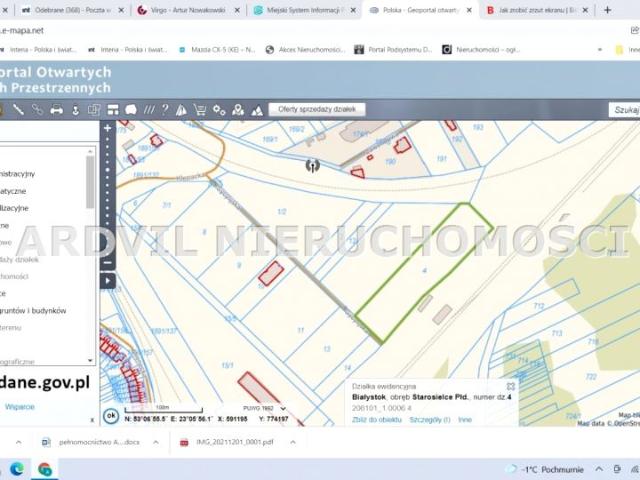Select the line measurement tool
640x480 pixels.
click(x=18, y=109)
